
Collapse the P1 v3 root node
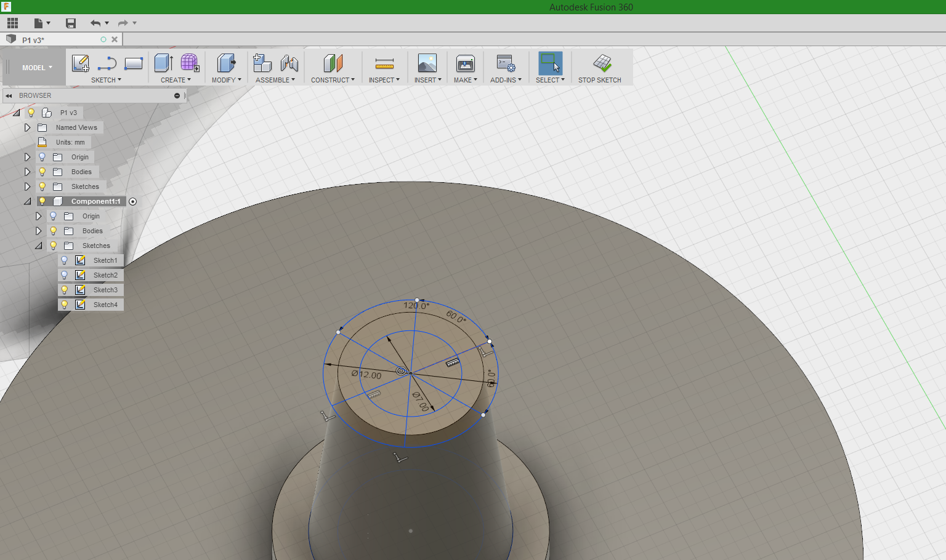[x=17, y=113]
